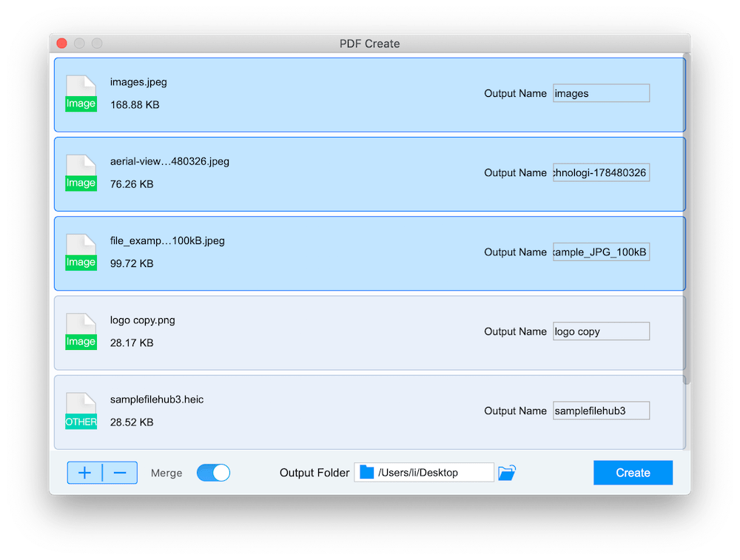740x560 pixels.
Task: Click the images.jpeg Image file icon
Action: 81,94
